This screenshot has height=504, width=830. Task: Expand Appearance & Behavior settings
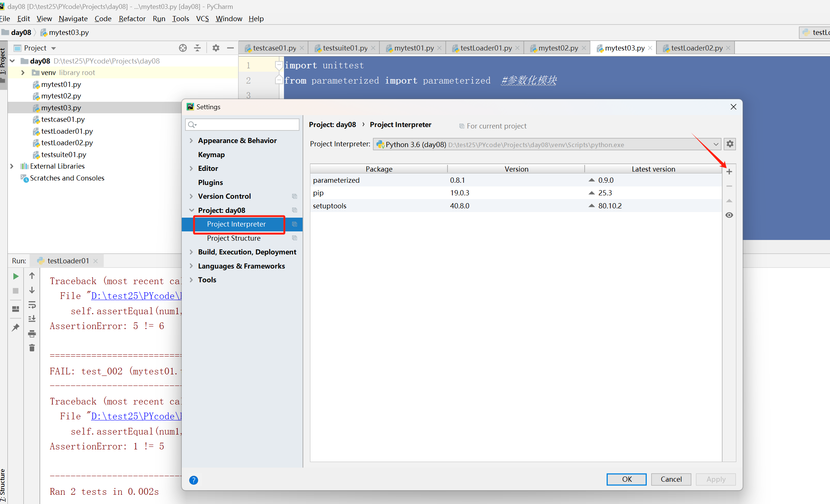point(191,140)
